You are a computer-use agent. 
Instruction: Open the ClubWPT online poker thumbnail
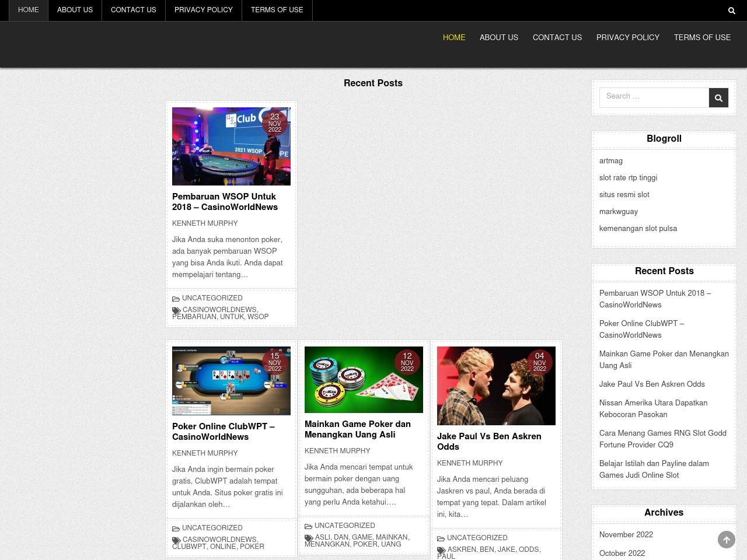click(x=231, y=381)
